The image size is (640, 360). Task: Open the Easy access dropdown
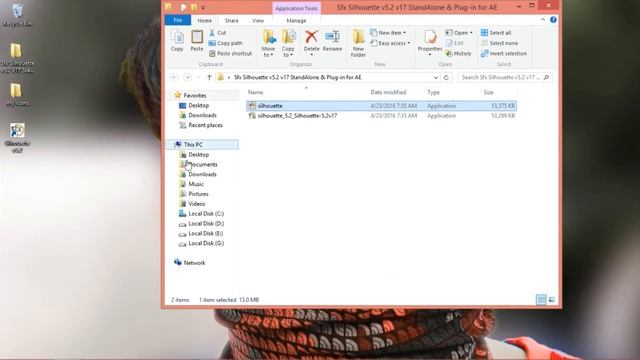point(390,43)
